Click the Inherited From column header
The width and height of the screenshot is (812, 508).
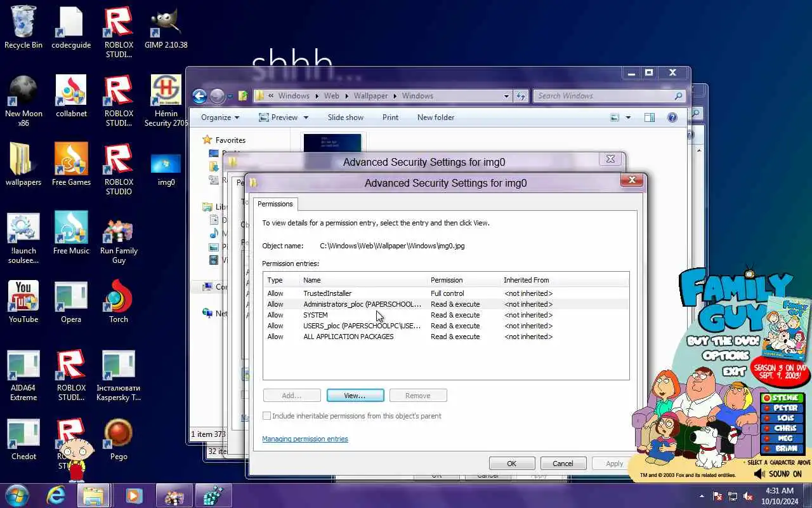click(x=565, y=280)
